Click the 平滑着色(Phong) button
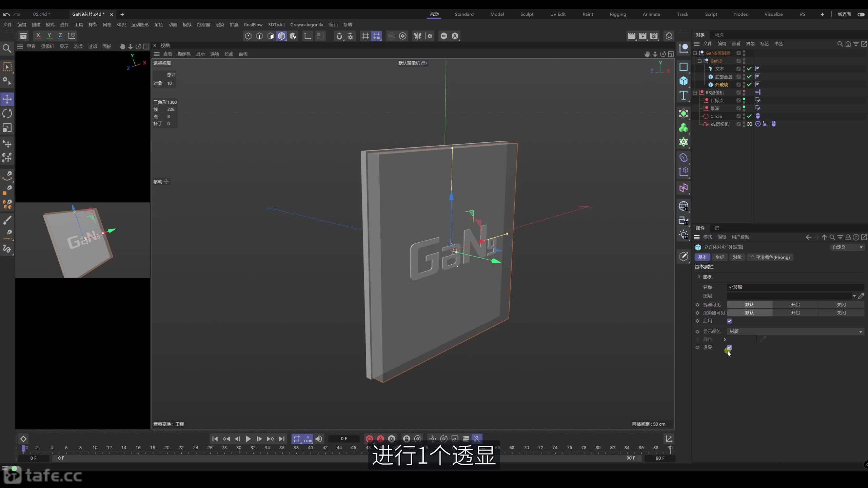The width and height of the screenshot is (868, 488). pyautogui.click(x=770, y=257)
